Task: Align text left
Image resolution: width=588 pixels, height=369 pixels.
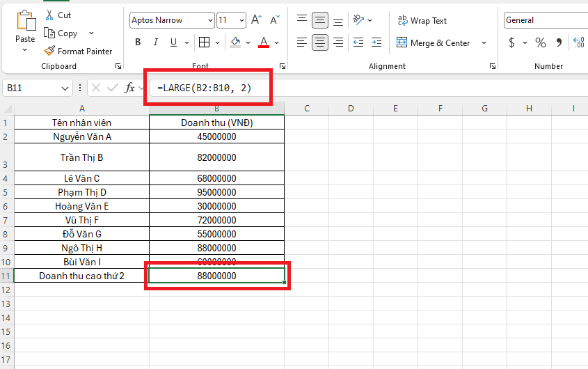Action: pyautogui.click(x=302, y=42)
